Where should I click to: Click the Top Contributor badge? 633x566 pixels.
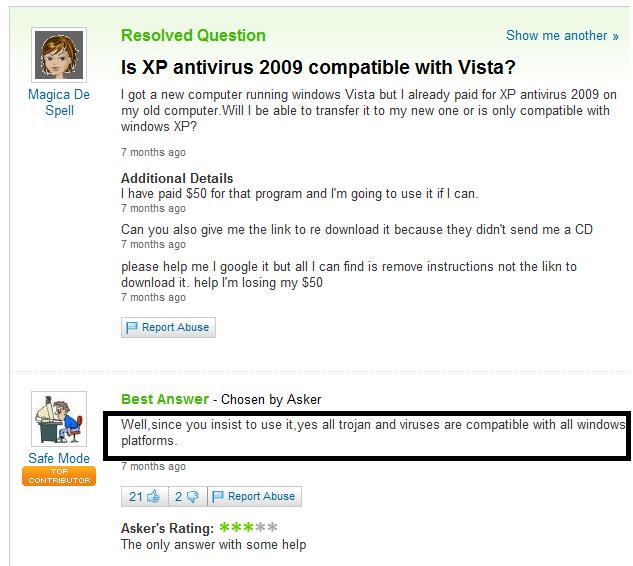pos(59,476)
